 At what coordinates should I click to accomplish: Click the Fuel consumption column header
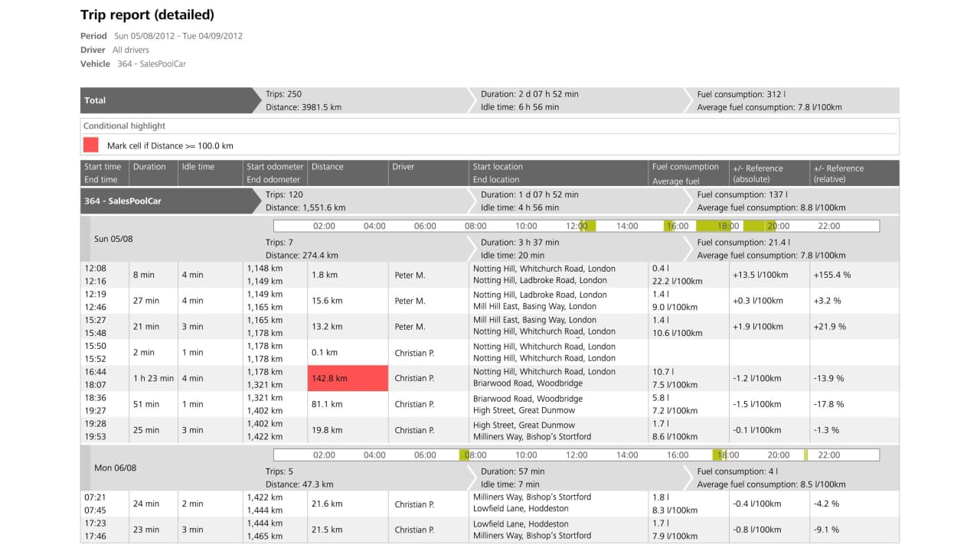click(687, 167)
